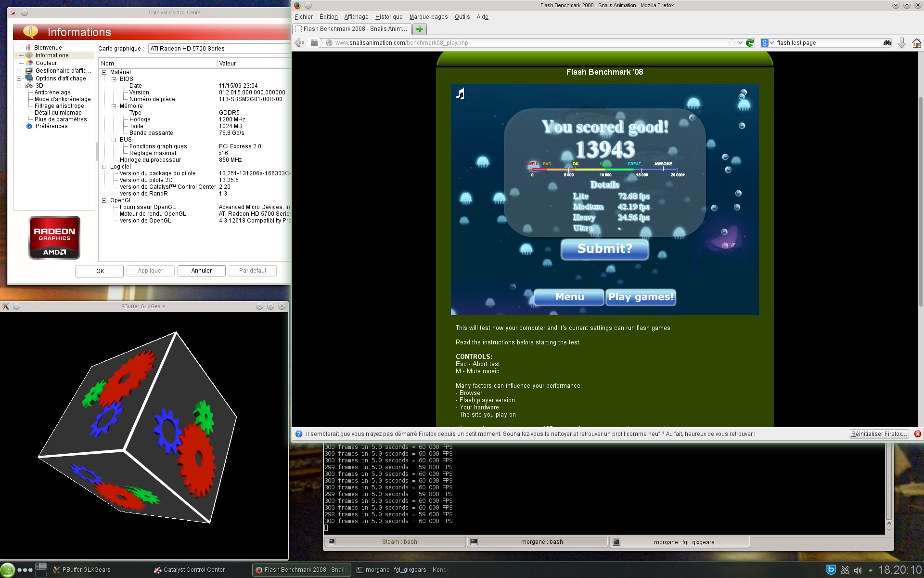Open the Affichage menu

pyautogui.click(x=356, y=17)
